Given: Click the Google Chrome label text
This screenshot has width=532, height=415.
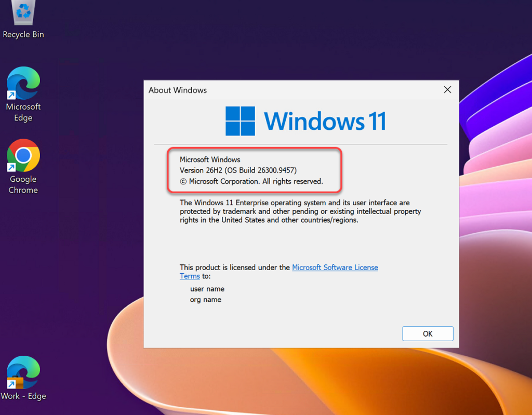Looking at the screenshot, I should click(x=23, y=184).
